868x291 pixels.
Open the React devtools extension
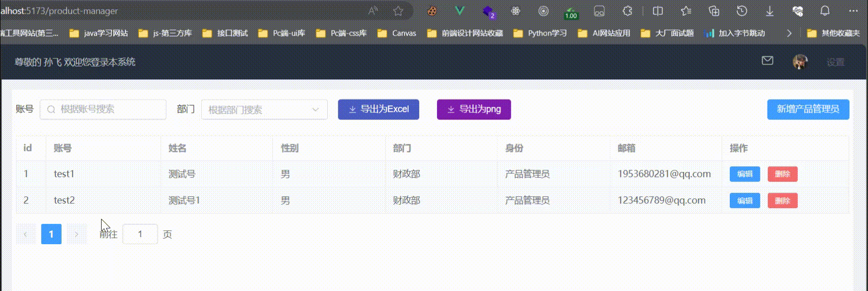tap(516, 11)
